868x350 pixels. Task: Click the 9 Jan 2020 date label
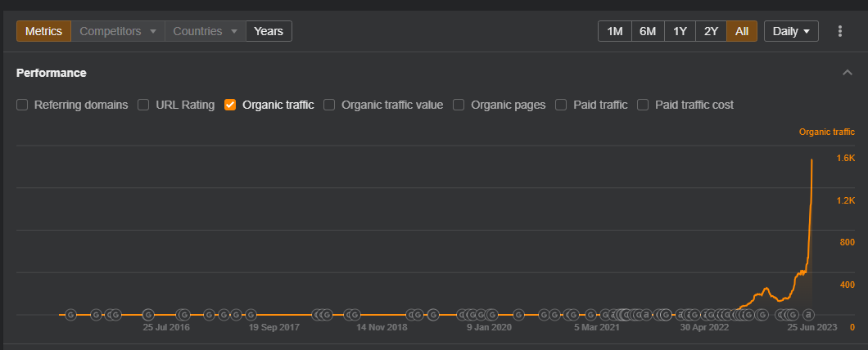(x=490, y=327)
